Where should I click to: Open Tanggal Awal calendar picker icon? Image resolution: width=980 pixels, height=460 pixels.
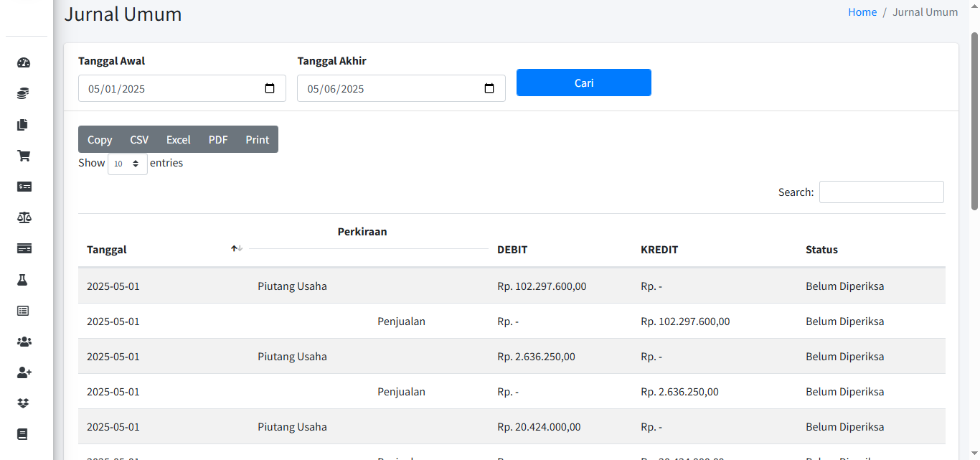(x=270, y=88)
